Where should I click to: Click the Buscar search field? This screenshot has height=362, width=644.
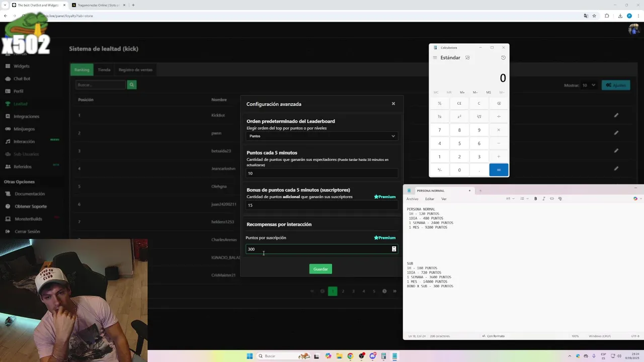point(101,85)
